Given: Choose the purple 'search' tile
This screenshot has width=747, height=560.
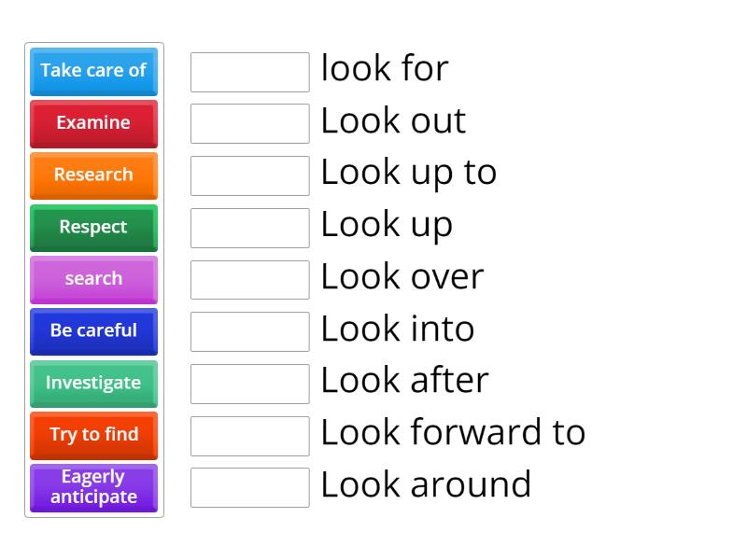Looking at the screenshot, I should click(93, 279).
